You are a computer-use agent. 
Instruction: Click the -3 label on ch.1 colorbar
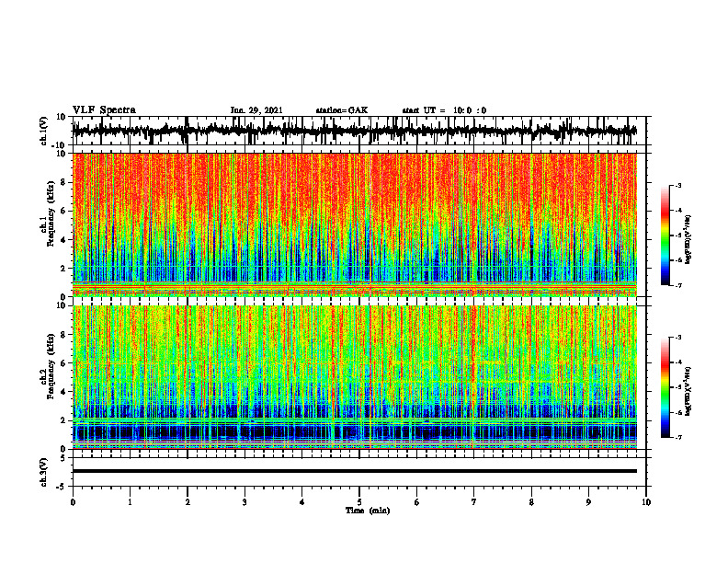pyautogui.click(x=678, y=185)
